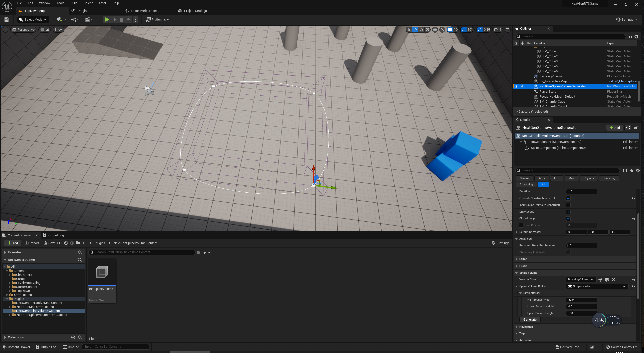This screenshot has width=644, height=353.
Task: Browse to Volume Class asset in Content Browser
Action: pos(607,280)
